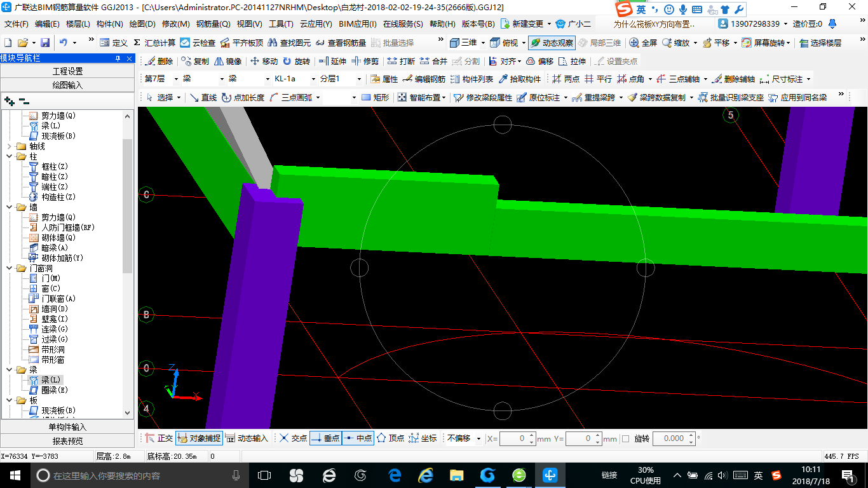Toggle 对象捕捉 object snap

coord(199,438)
